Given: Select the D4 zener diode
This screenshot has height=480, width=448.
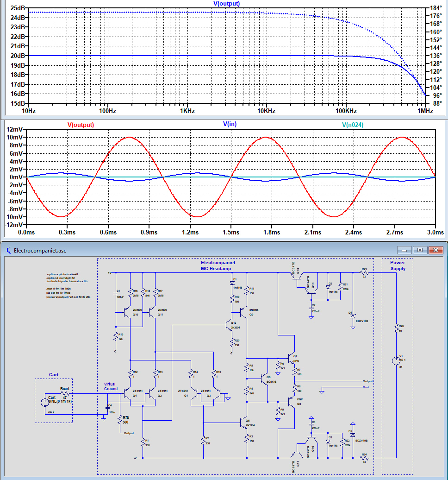Looking at the screenshot, I should click(x=353, y=316).
